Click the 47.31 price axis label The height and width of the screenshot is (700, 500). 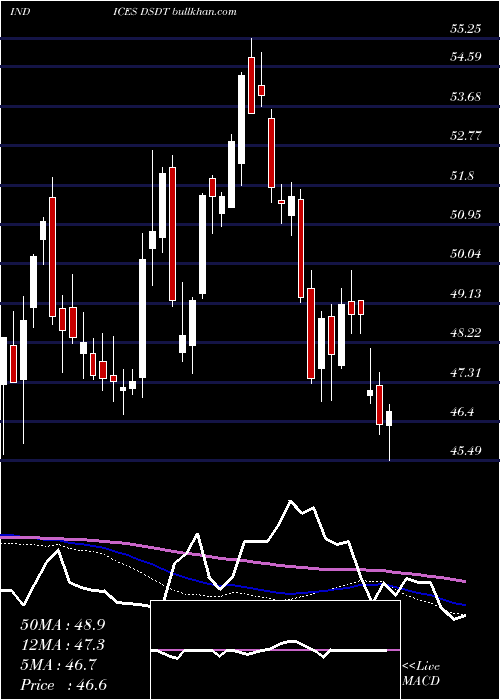coord(466,372)
